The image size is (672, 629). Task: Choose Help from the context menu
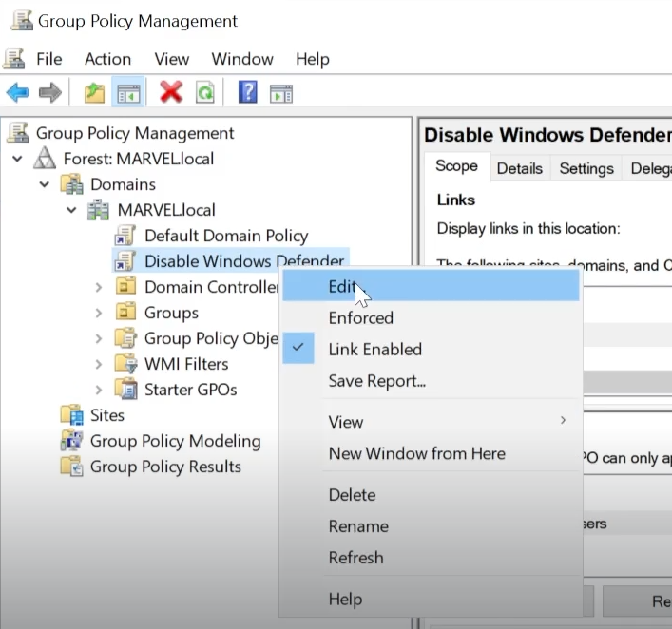431,599
